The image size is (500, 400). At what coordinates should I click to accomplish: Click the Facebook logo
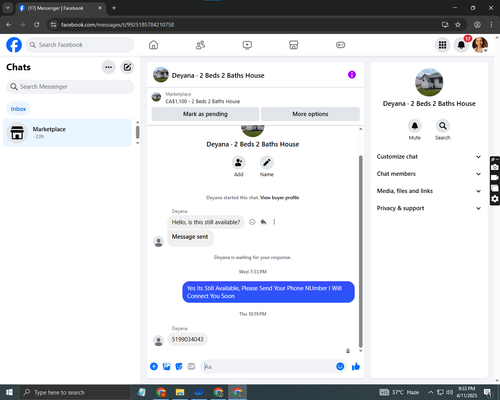point(14,45)
